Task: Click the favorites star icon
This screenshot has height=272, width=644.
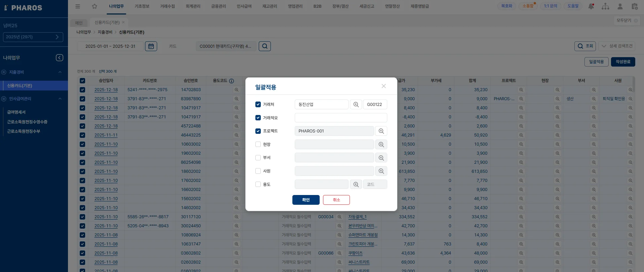Action: pos(95,6)
